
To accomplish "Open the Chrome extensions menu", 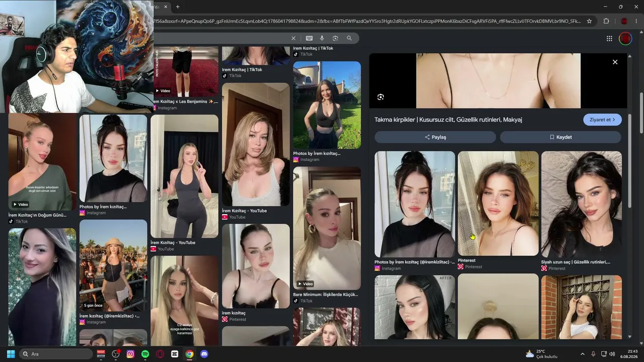I will click(x=606, y=21).
